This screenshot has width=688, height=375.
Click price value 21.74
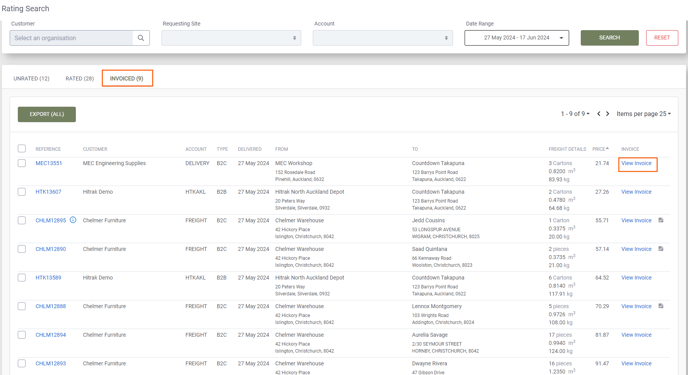[602, 163]
